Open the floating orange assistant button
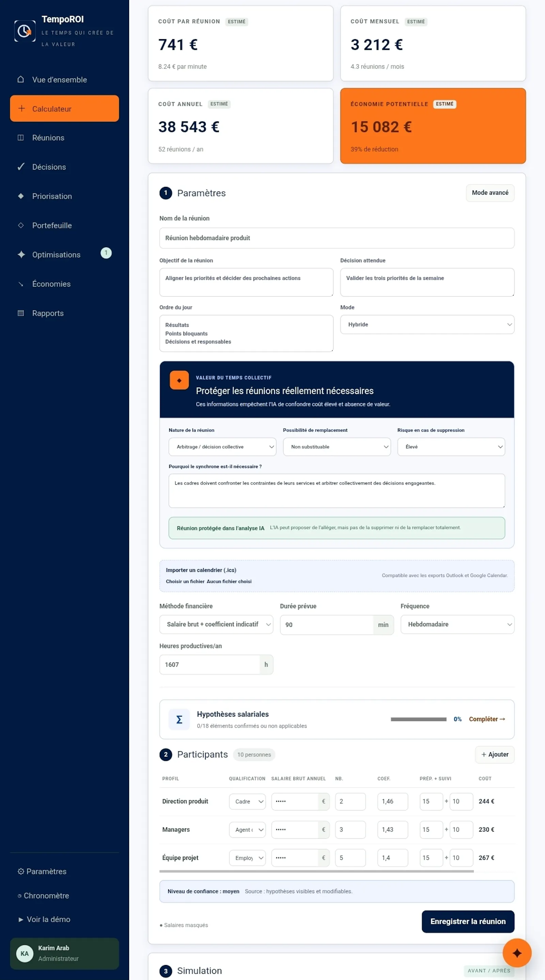The image size is (545, 980). click(x=517, y=953)
